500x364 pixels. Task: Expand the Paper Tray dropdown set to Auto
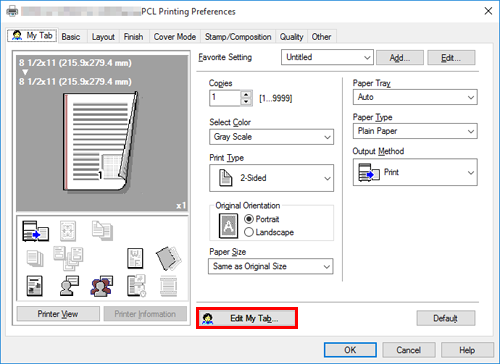pyautogui.click(x=415, y=97)
